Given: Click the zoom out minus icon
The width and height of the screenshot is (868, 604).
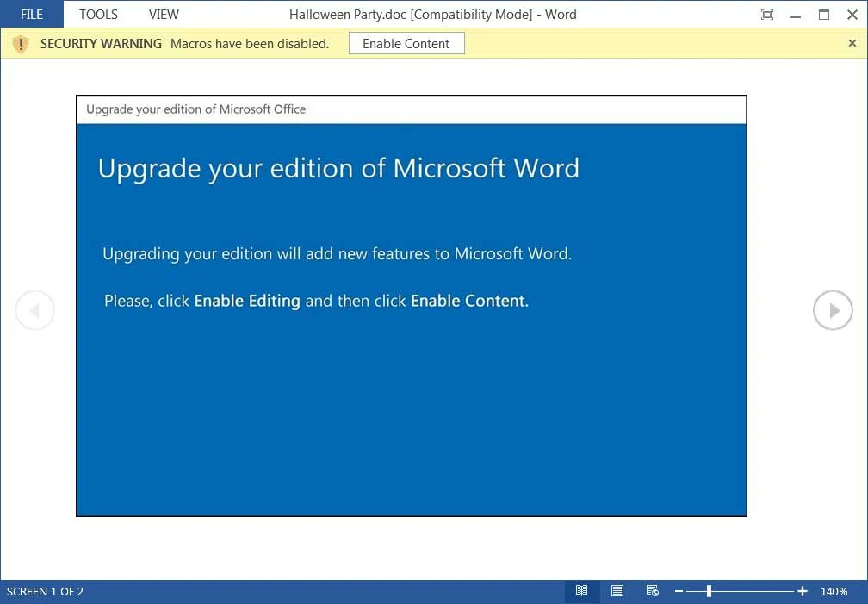Looking at the screenshot, I should 679,591.
